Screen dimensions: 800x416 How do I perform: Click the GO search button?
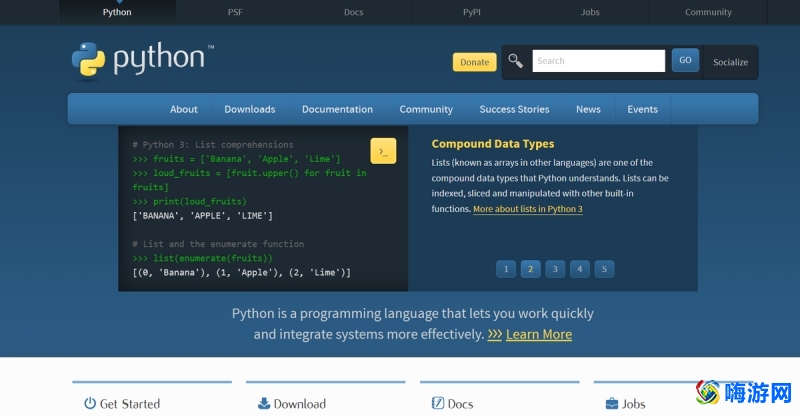(x=685, y=60)
